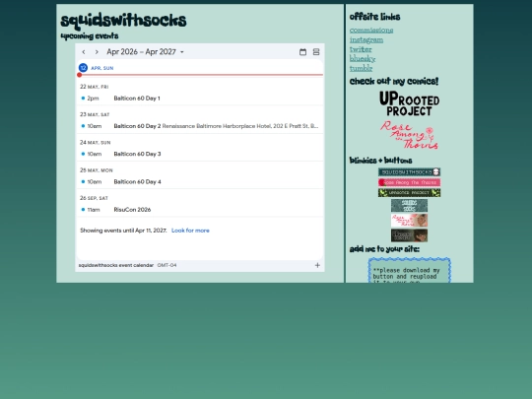Screen dimensions: 532x399
Task: Select the 22 May Fri date header
Action: pyautogui.click(x=94, y=87)
